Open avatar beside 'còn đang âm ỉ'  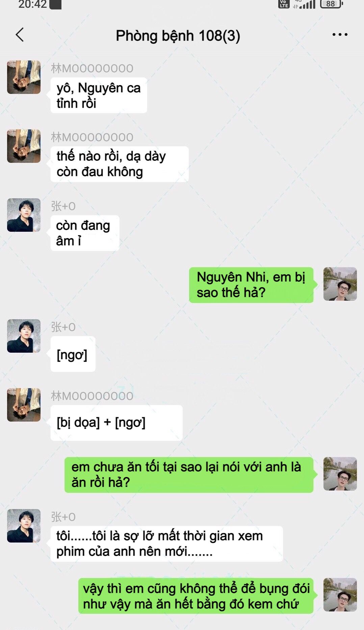pyautogui.click(x=24, y=215)
